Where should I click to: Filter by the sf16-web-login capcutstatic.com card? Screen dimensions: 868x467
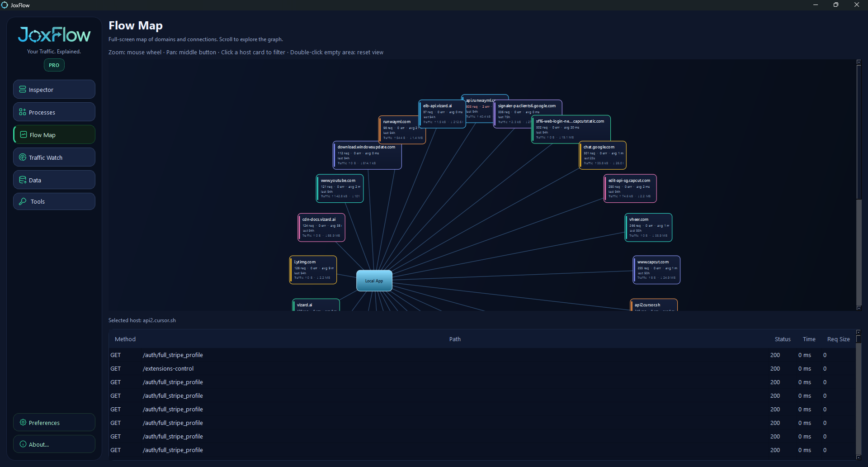(x=571, y=129)
